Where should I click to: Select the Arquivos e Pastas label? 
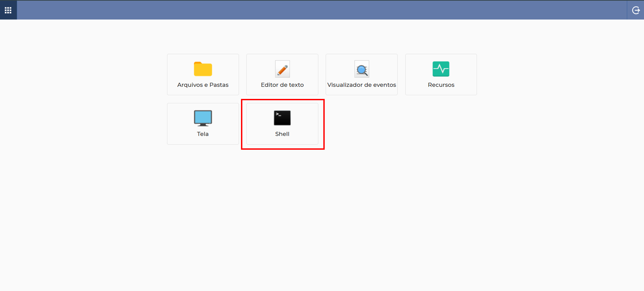[x=203, y=85]
